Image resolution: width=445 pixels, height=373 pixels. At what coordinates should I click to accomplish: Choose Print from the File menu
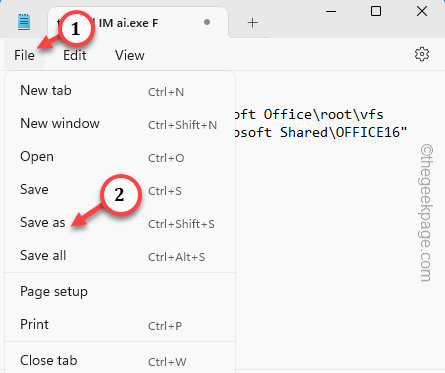[120, 325]
